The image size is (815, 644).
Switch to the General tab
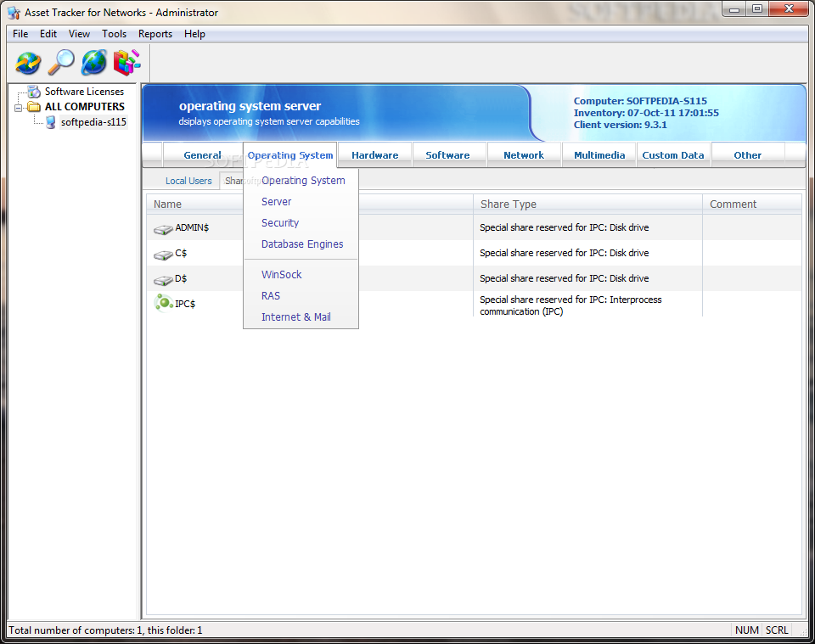click(x=202, y=155)
